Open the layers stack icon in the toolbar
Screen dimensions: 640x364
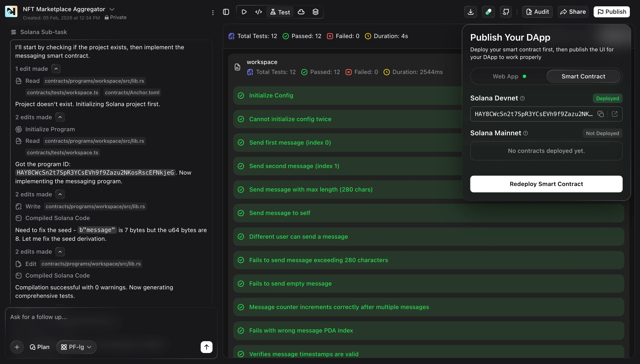[x=316, y=12]
